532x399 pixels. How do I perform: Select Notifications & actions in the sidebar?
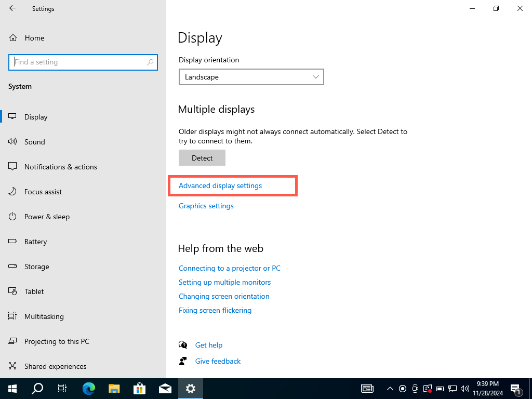click(60, 167)
